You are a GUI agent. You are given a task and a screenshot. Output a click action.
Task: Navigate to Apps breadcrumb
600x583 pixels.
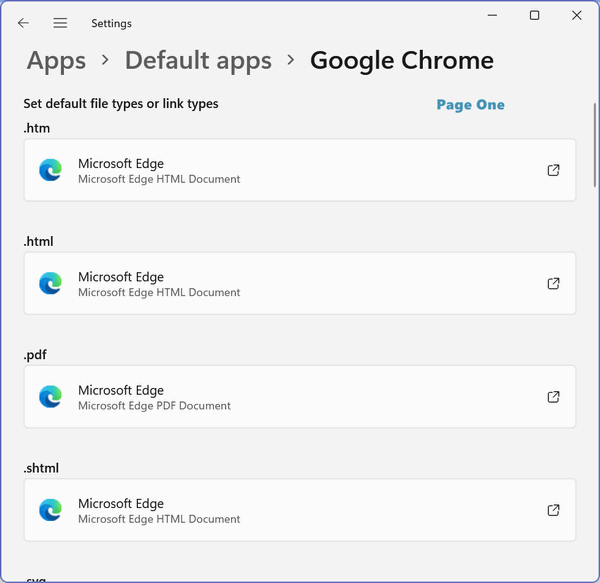56,60
